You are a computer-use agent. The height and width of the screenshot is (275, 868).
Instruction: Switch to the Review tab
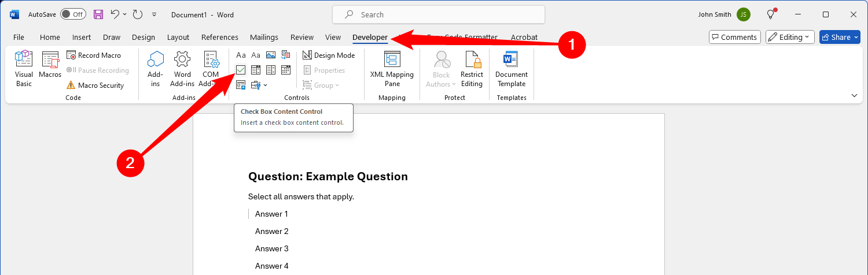click(302, 37)
